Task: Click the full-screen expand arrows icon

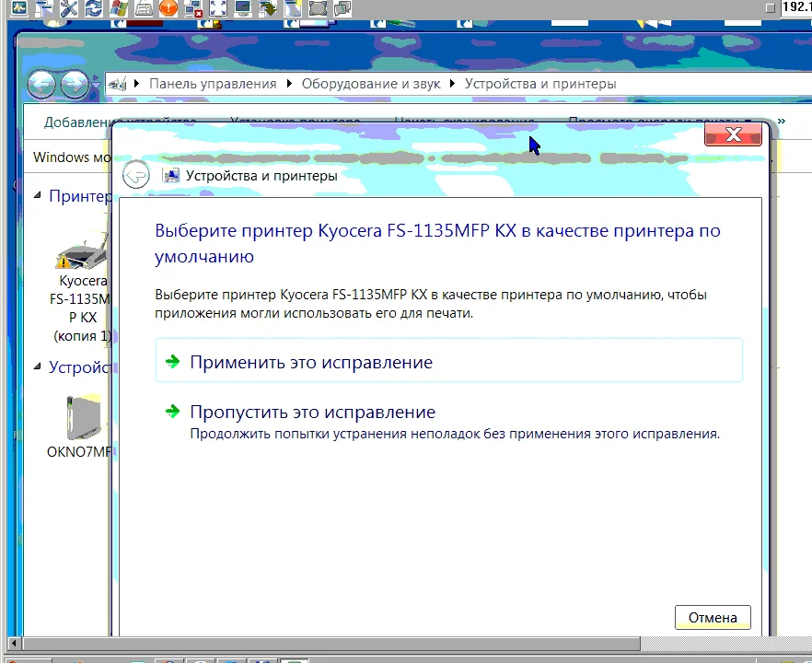Action: (218, 9)
